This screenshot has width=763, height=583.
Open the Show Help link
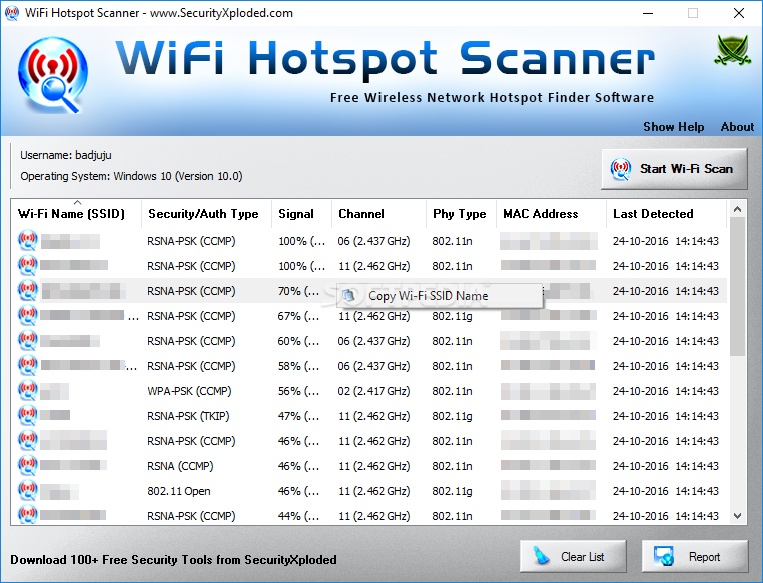(x=673, y=127)
